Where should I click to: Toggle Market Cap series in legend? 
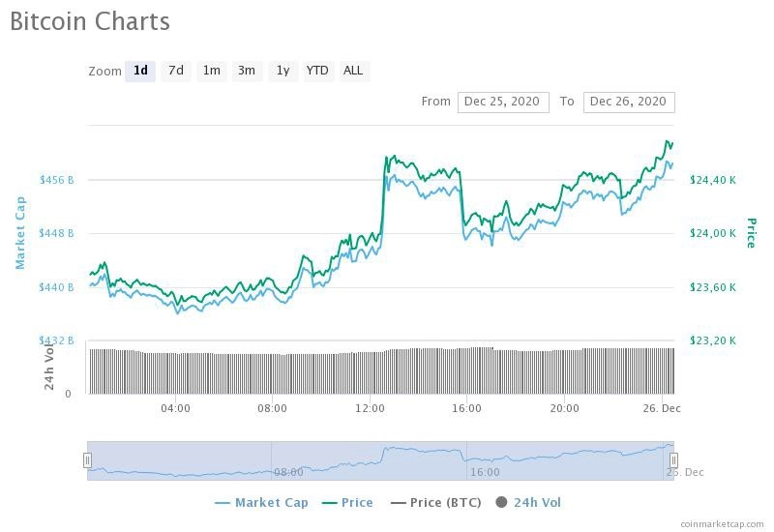coord(265,502)
